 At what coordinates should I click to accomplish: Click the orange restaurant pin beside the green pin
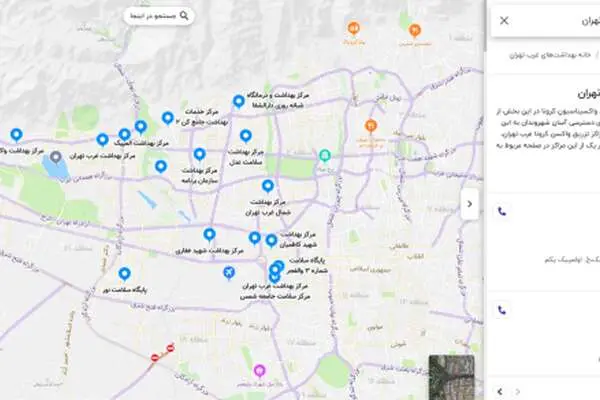pos(370,126)
